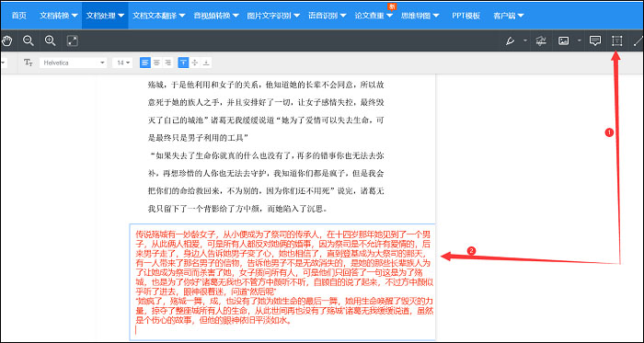
Task: Toggle center text alignment
Action: click(156, 63)
